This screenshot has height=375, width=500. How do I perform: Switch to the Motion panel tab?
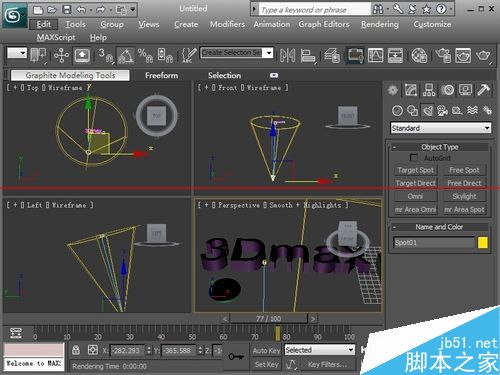click(x=447, y=90)
